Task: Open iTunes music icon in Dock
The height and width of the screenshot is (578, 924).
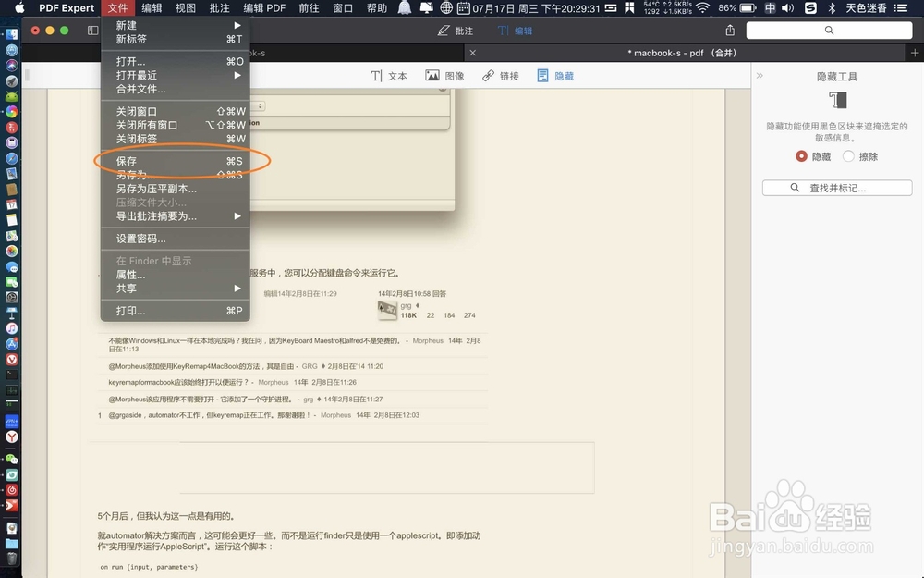Action: tap(12, 328)
